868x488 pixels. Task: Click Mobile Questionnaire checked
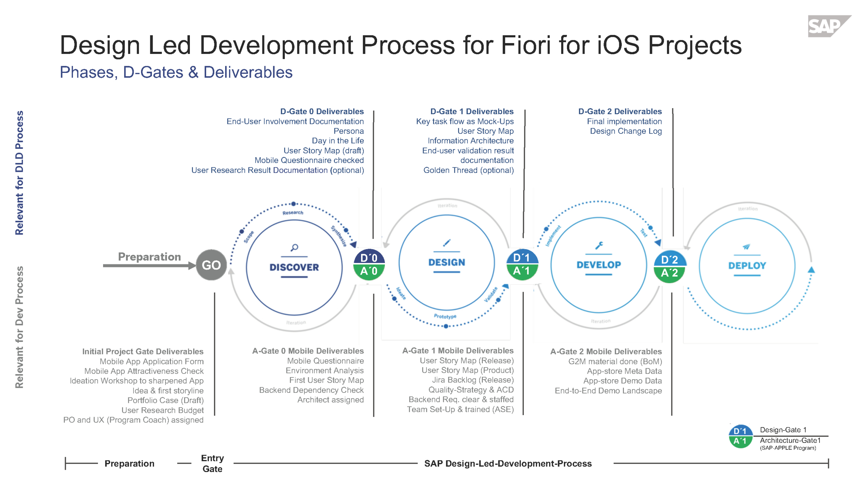click(x=309, y=160)
